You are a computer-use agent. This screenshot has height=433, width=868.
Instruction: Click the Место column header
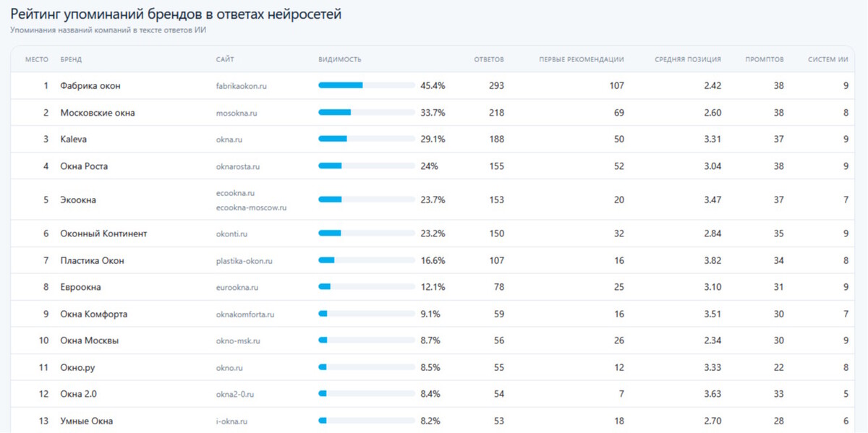[x=37, y=59]
